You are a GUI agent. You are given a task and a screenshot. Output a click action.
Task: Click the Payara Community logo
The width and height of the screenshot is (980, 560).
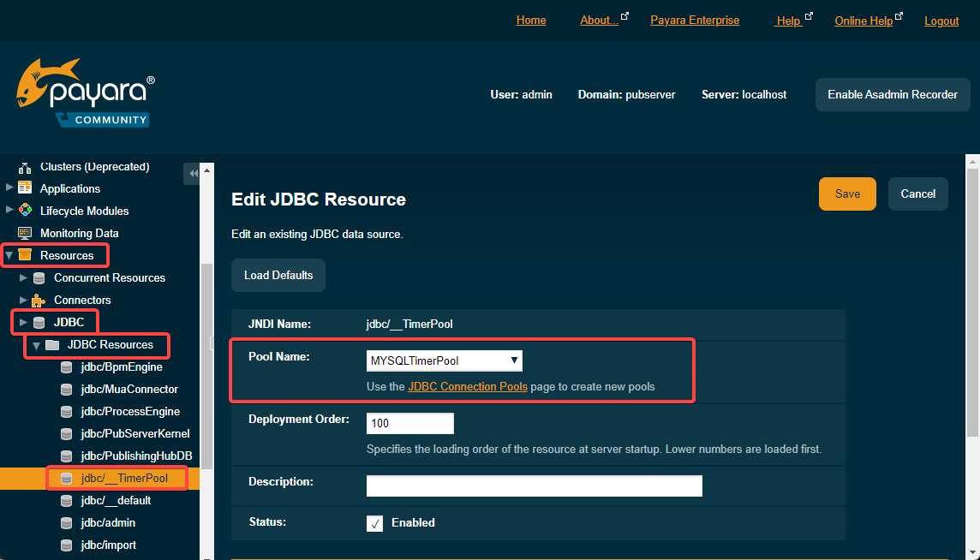86,93
